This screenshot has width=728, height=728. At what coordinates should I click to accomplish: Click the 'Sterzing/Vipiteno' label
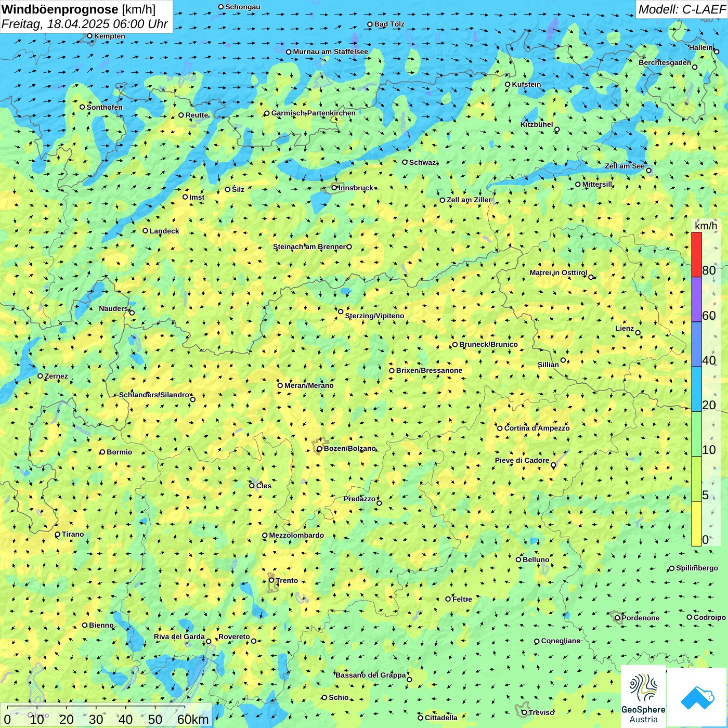374,316
